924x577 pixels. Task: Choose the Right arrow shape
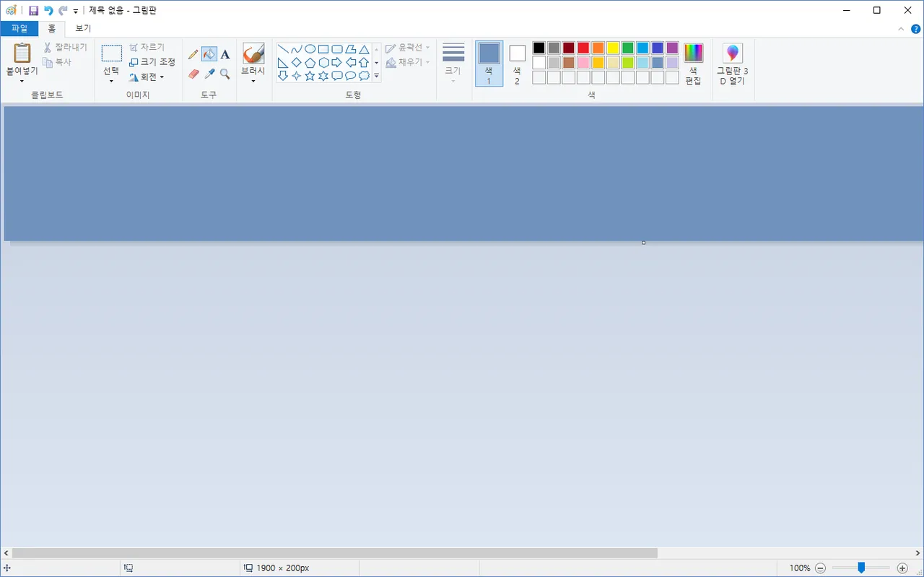coord(337,63)
